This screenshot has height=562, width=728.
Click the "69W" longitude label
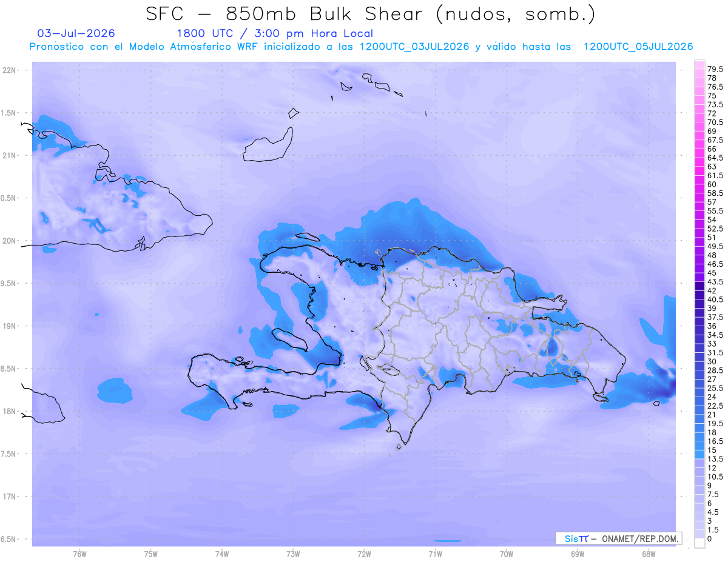pyautogui.click(x=578, y=554)
